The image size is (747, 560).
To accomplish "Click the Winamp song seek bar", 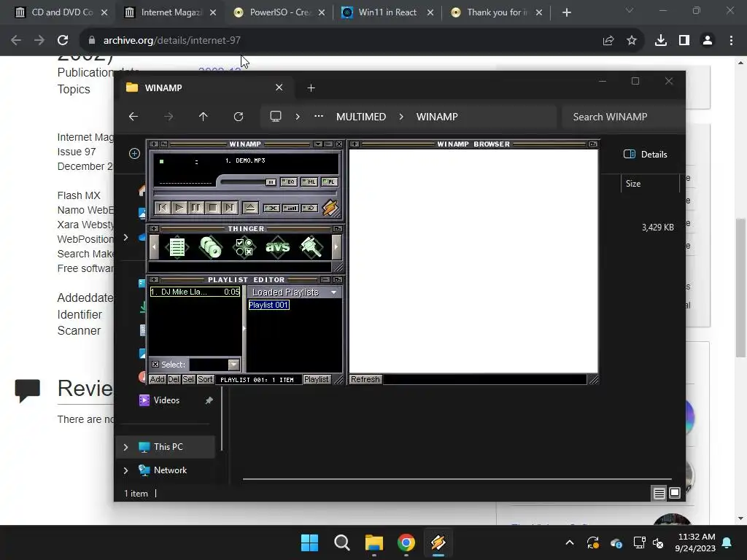I will pyautogui.click(x=245, y=193).
